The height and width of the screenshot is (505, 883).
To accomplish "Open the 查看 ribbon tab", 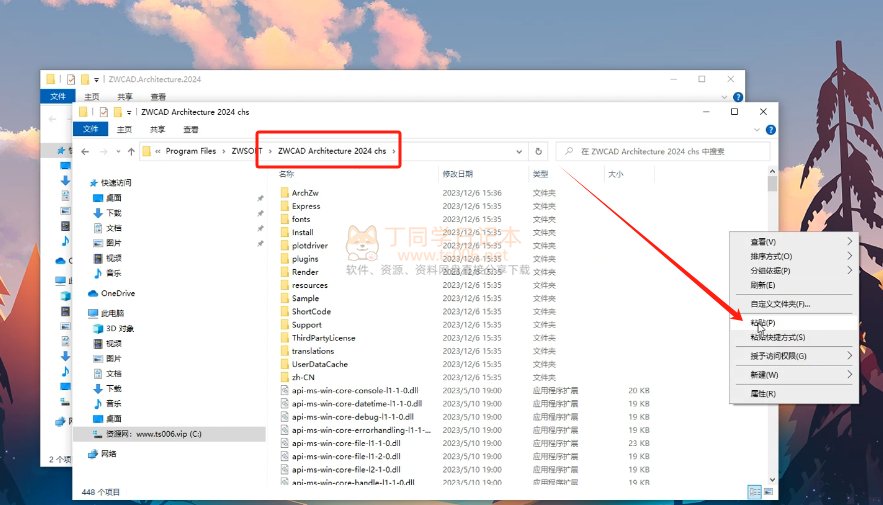I will 190,129.
